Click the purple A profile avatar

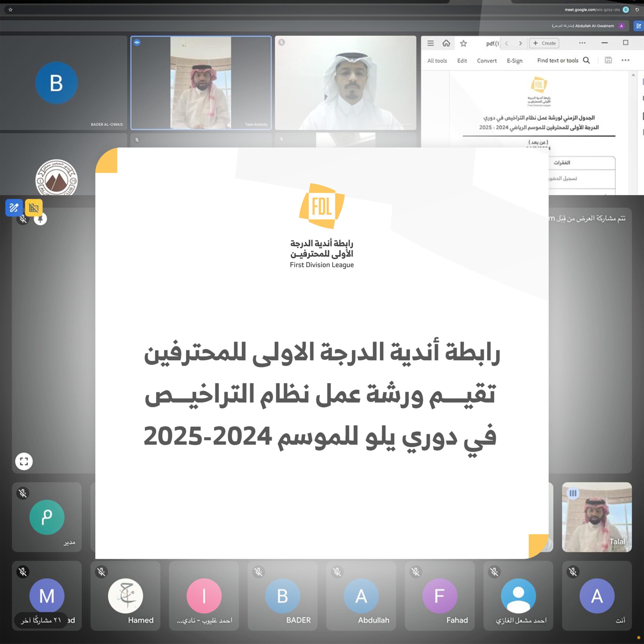[621, 26]
